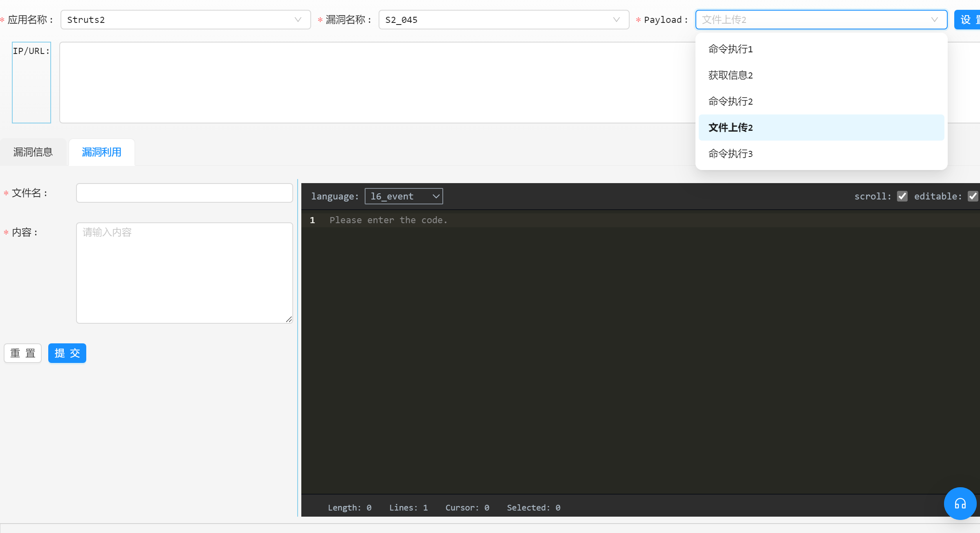Switch to the 漏洞信息 tab
This screenshot has width=980, height=533.
point(33,152)
